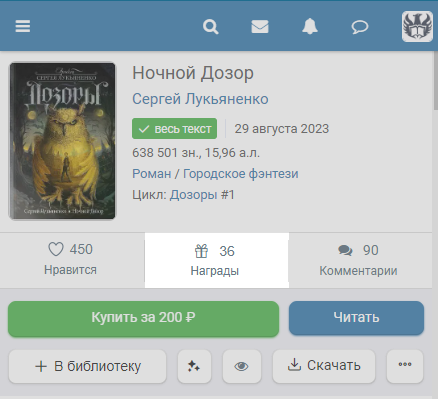
Task: Click the Скачать download button
Action: point(324,366)
